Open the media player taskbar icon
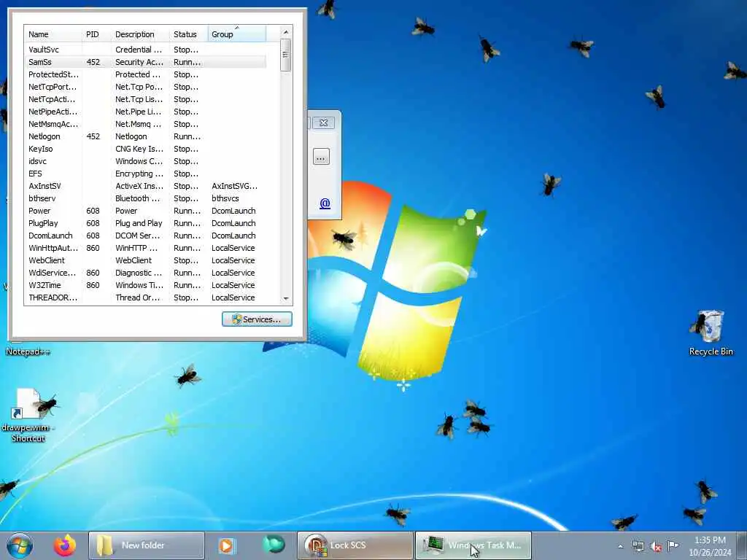This screenshot has width=747, height=560. click(x=227, y=545)
